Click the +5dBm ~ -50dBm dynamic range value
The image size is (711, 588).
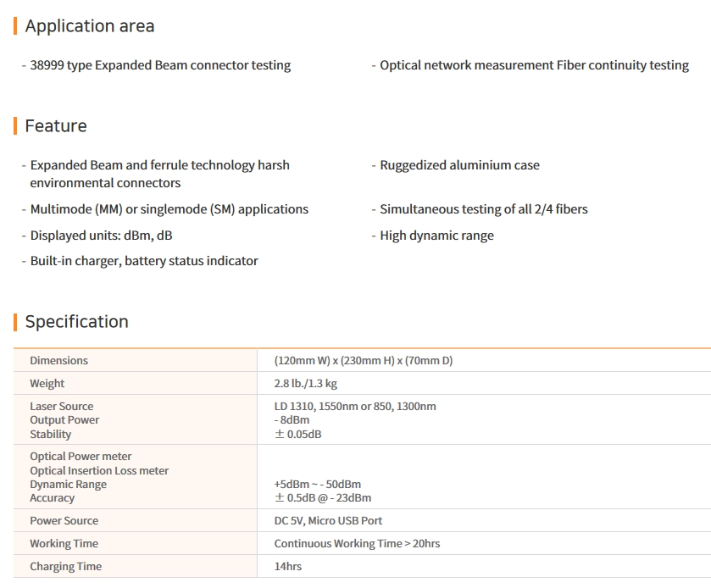(318, 485)
